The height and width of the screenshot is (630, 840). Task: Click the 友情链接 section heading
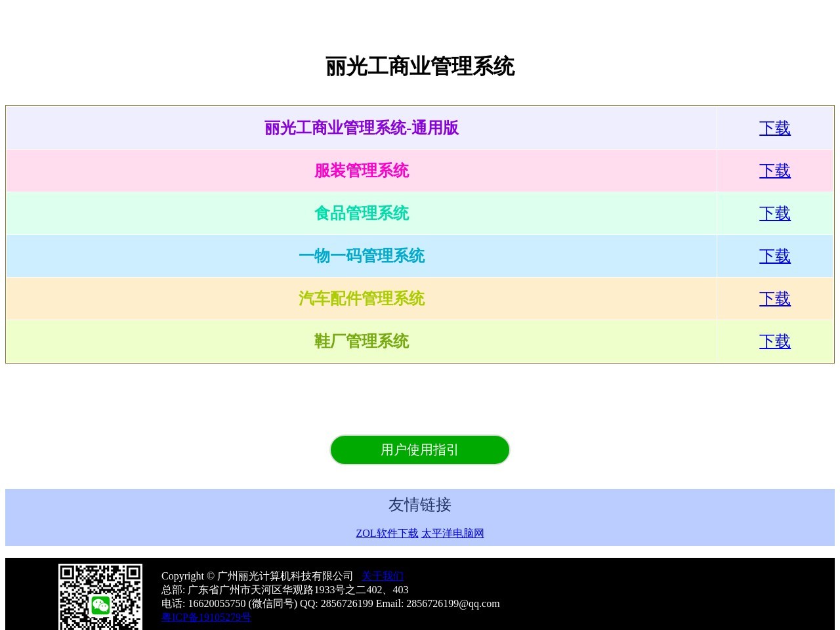[419, 505]
